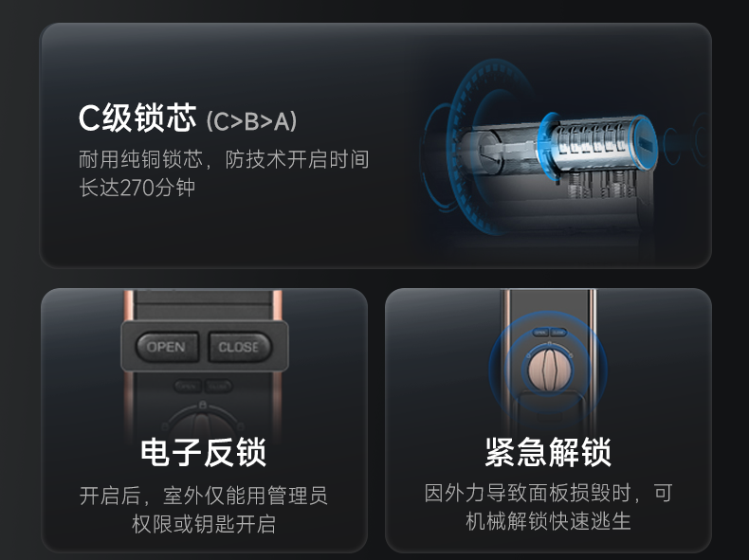The image size is (749, 560).
Task: Click the 耐用纯铜锁芯 description text
Action: click(x=224, y=173)
